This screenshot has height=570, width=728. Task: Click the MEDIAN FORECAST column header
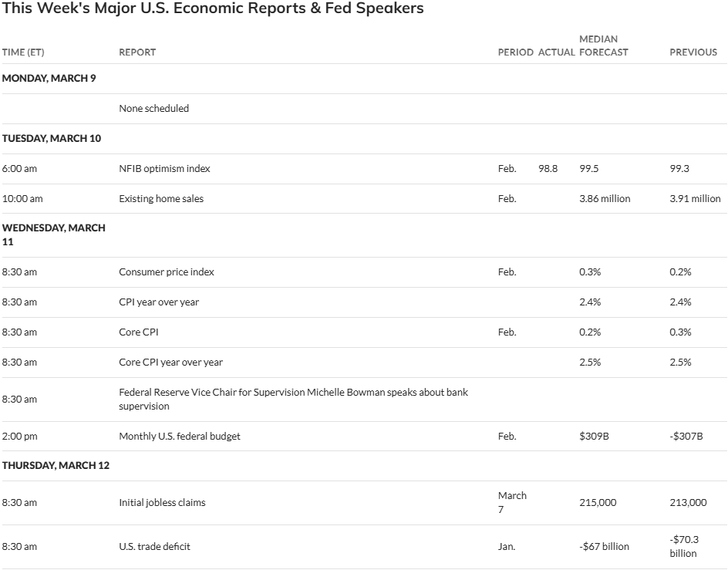coord(603,46)
